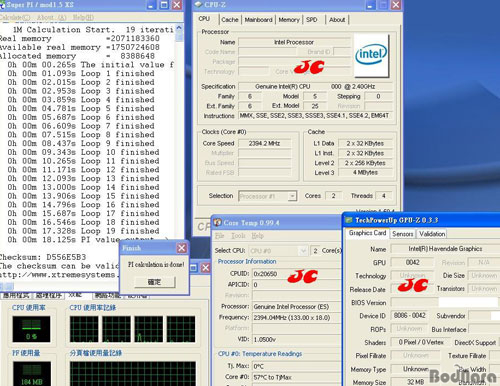Expand the Processor #1 selection dropdown
Image resolution: width=500 pixels, height=386 pixels.
coord(292,196)
